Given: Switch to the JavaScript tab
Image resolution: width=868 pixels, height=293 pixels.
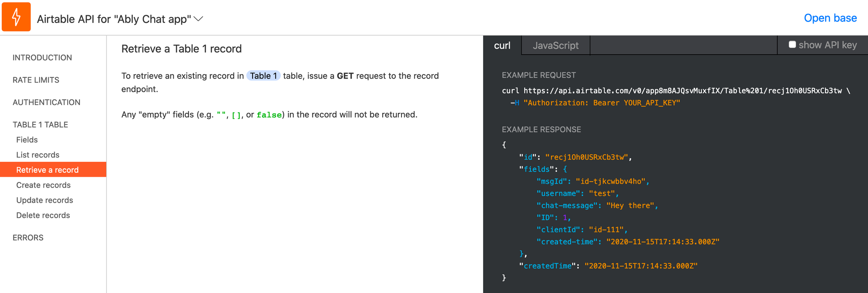Looking at the screenshot, I should tap(556, 46).
